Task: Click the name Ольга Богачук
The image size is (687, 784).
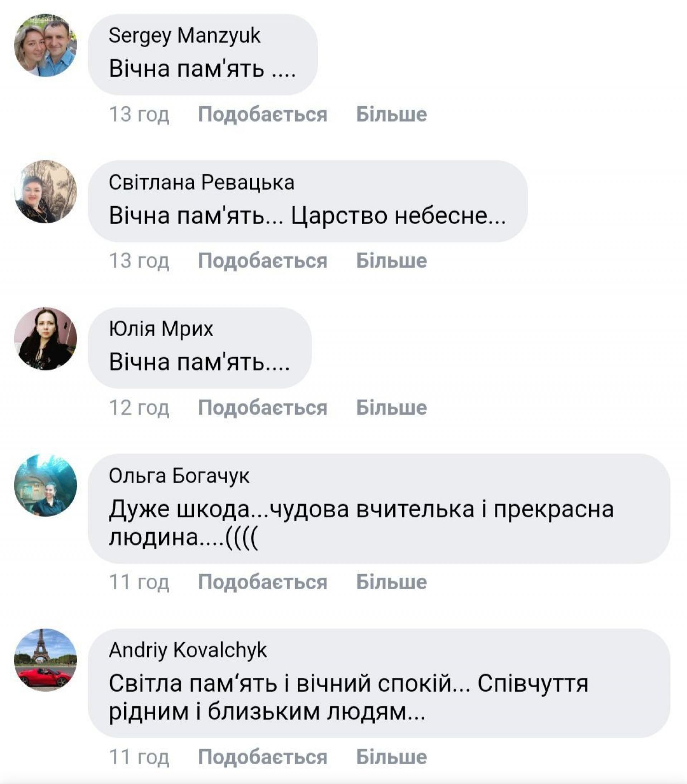Action: (x=179, y=476)
